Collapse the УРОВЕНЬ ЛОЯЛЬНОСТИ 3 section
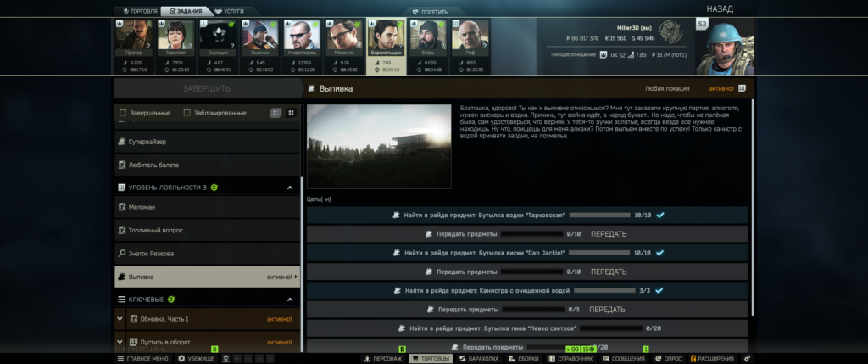 (290, 188)
